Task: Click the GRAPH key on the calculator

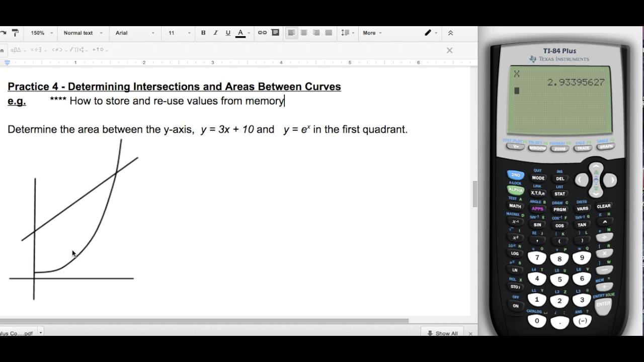Action: pyautogui.click(x=606, y=146)
